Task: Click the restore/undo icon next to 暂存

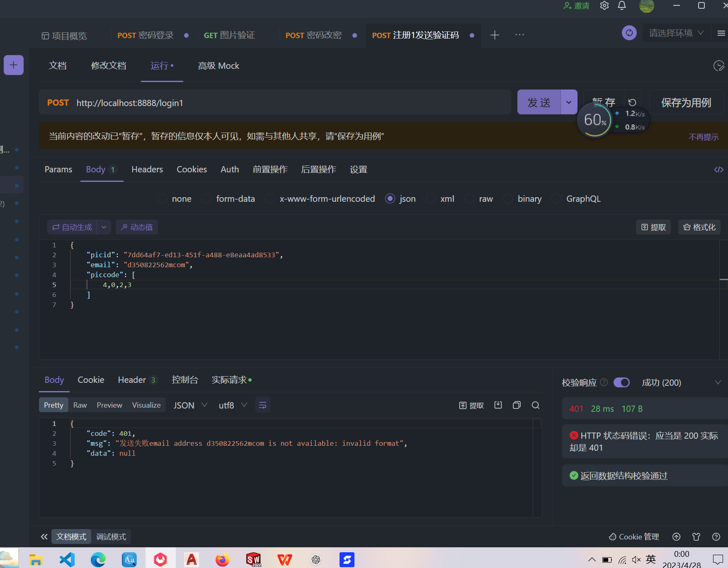Action: (x=632, y=102)
